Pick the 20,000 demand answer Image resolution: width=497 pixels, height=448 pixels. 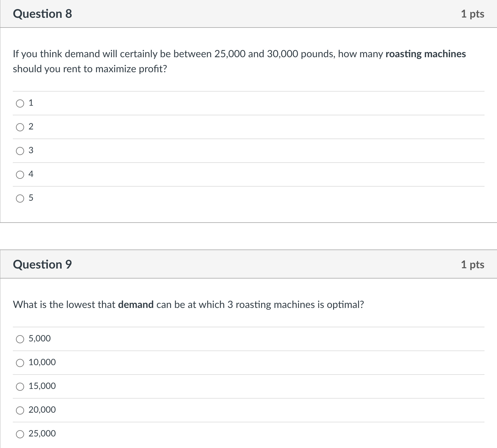tap(20, 410)
